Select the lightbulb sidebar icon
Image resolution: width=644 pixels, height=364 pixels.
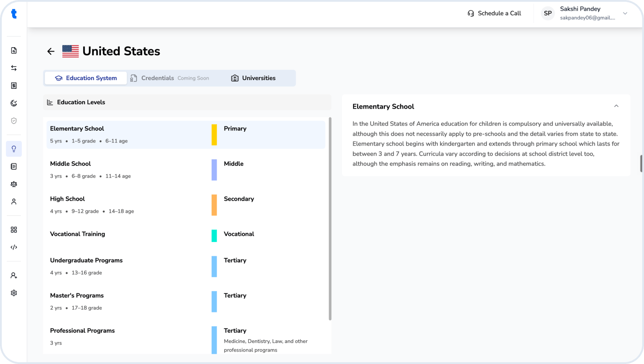(14, 149)
